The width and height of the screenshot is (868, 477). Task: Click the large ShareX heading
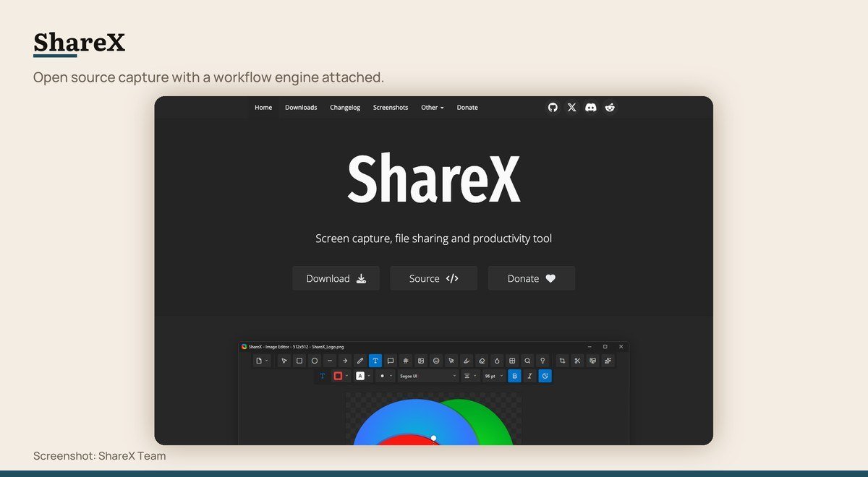click(x=434, y=178)
